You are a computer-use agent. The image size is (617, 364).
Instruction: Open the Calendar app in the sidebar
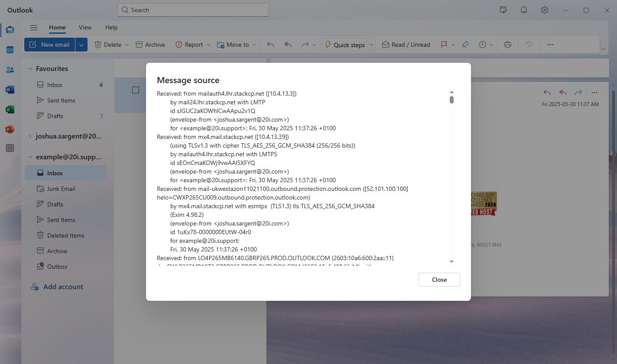10,50
